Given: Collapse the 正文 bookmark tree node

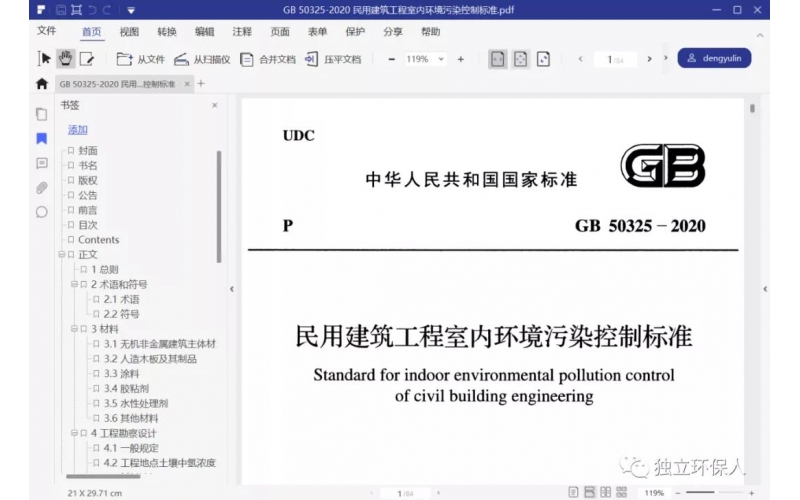Looking at the screenshot, I should click(x=61, y=255).
